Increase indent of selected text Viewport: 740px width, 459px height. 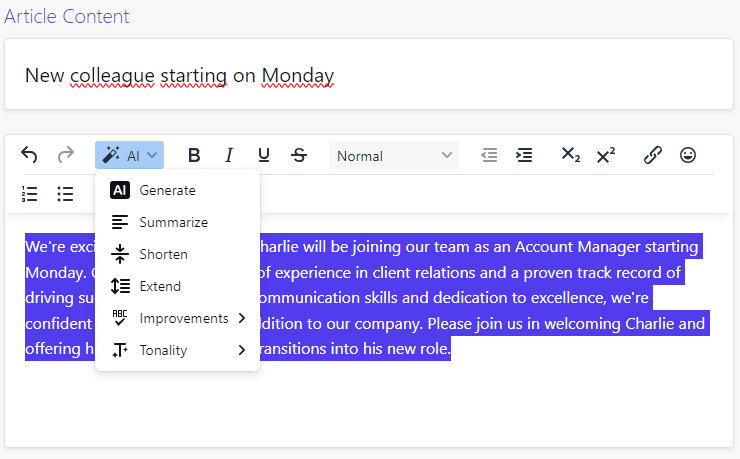click(524, 155)
